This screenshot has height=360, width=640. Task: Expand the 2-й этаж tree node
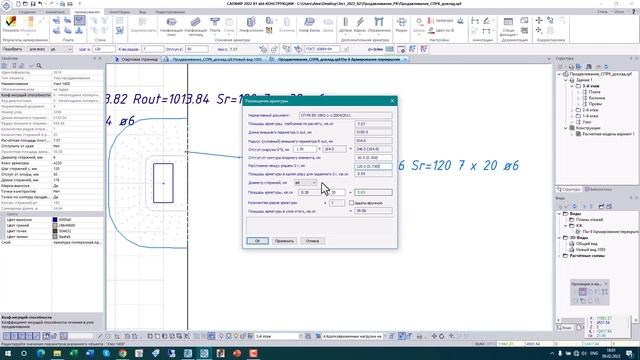coord(572,110)
